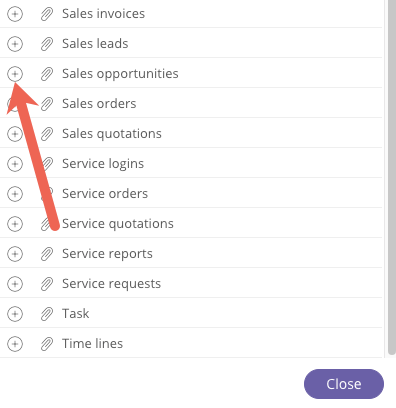This screenshot has height=408, width=396.
Task: Click the Close button
Action: (x=344, y=384)
